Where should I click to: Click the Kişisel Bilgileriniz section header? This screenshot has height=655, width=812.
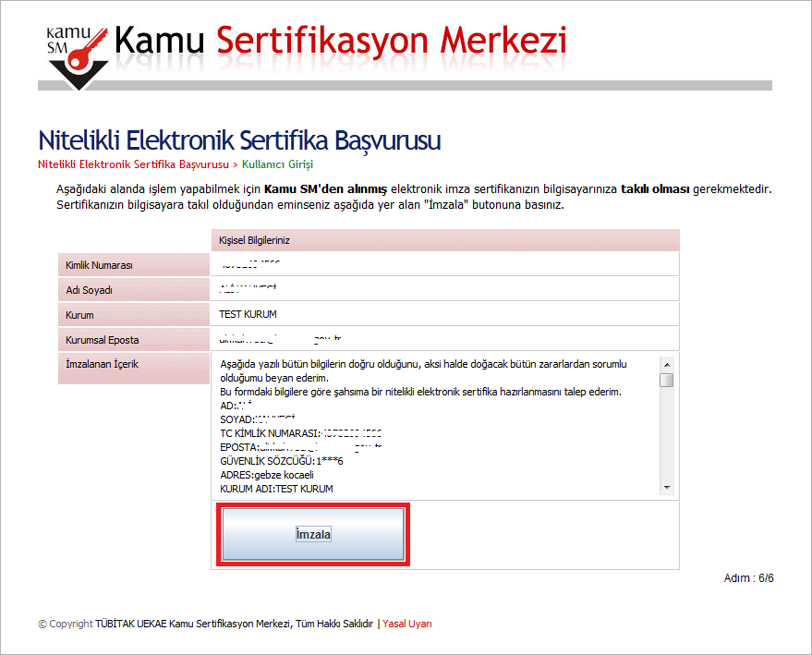tap(445, 240)
